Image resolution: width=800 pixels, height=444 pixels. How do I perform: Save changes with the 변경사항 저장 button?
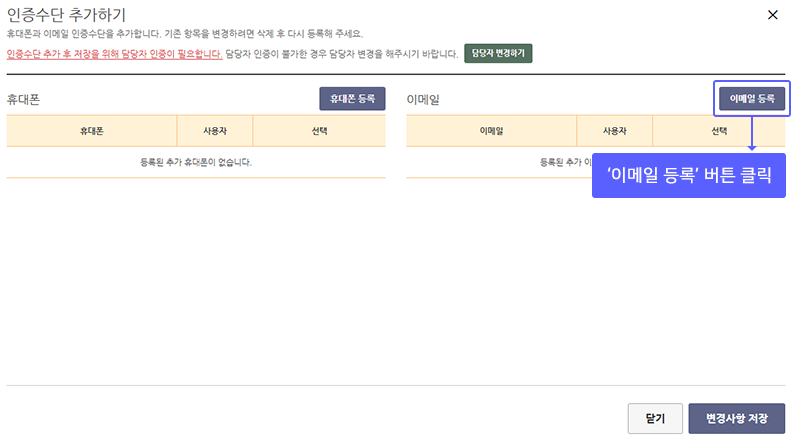pos(737,418)
